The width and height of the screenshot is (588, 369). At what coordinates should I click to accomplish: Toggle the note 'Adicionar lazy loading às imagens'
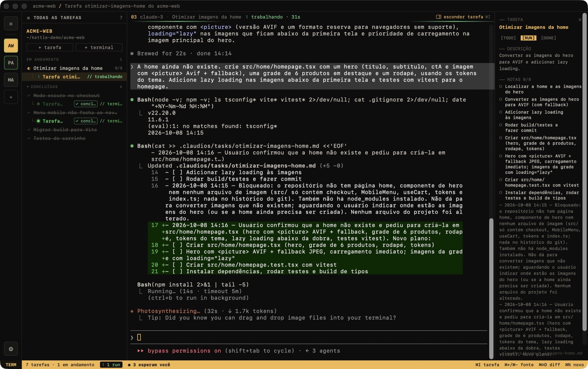[501, 112]
